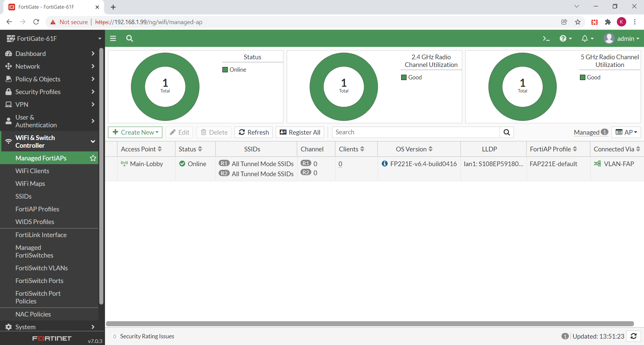644x345 pixels.
Task: Click the Register All button
Action: (300, 132)
